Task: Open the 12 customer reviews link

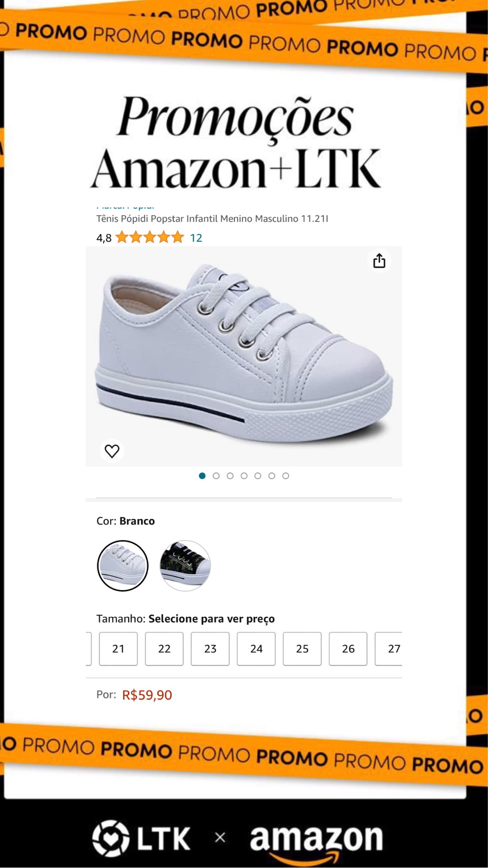Action: coord(196,238)
